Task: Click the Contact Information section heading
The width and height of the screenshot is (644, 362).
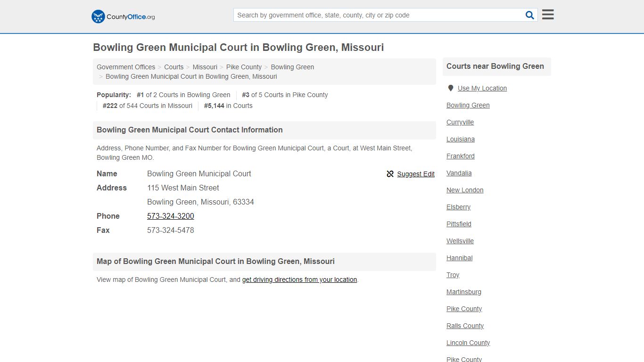Action: [190, 130]
